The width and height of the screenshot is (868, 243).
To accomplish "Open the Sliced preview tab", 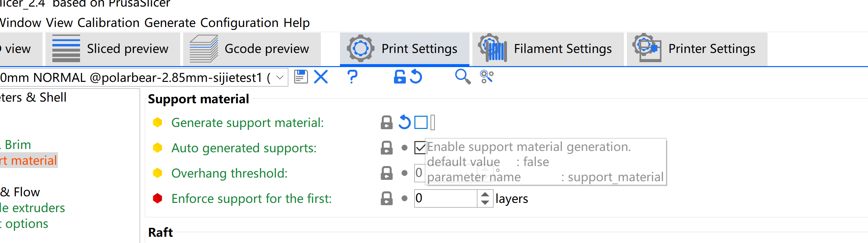I will pyautogui.click(x=112, y=49).
